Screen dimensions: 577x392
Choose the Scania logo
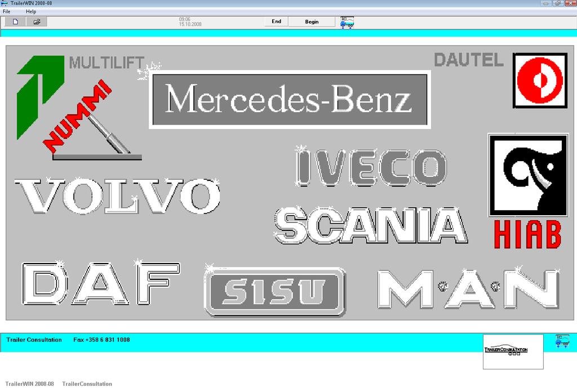click(371, 225)
